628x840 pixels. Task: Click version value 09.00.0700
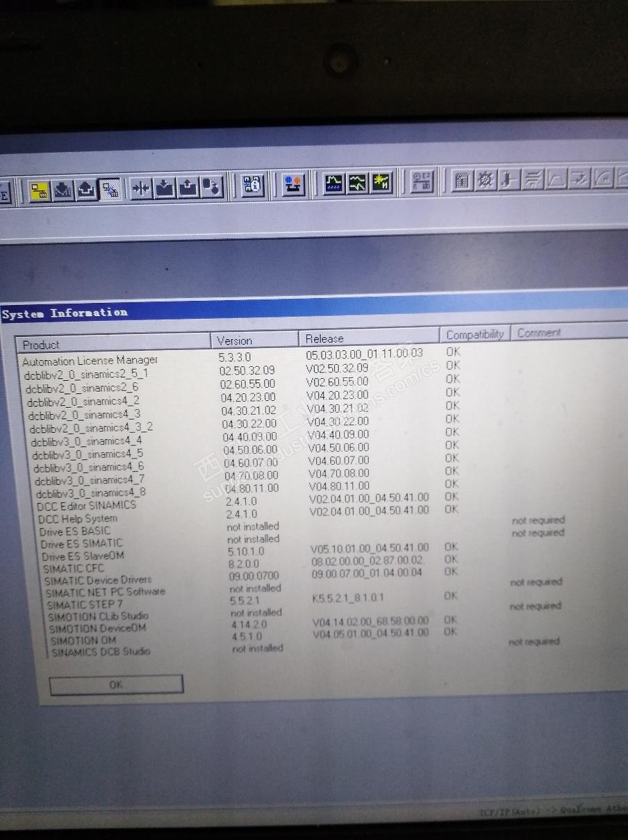(254, 576)
